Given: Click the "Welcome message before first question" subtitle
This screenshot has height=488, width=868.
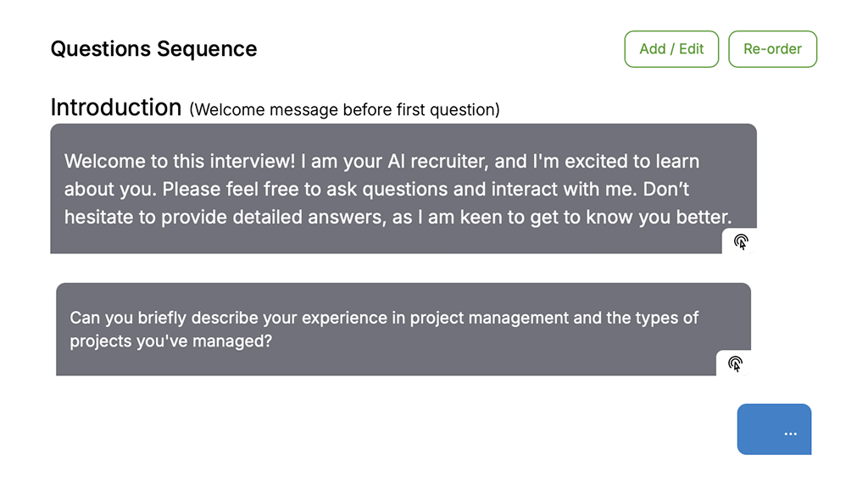Looking at the screenshot, I should (x=344, y=110).
